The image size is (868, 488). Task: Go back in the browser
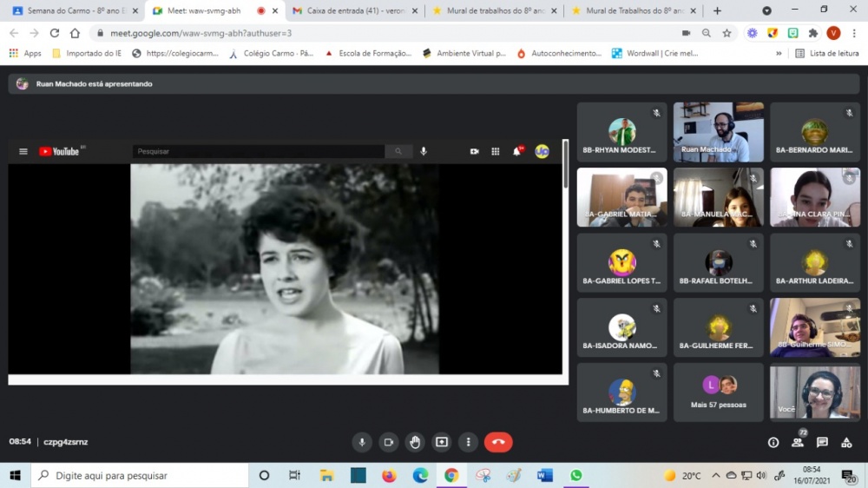point(14,33)
